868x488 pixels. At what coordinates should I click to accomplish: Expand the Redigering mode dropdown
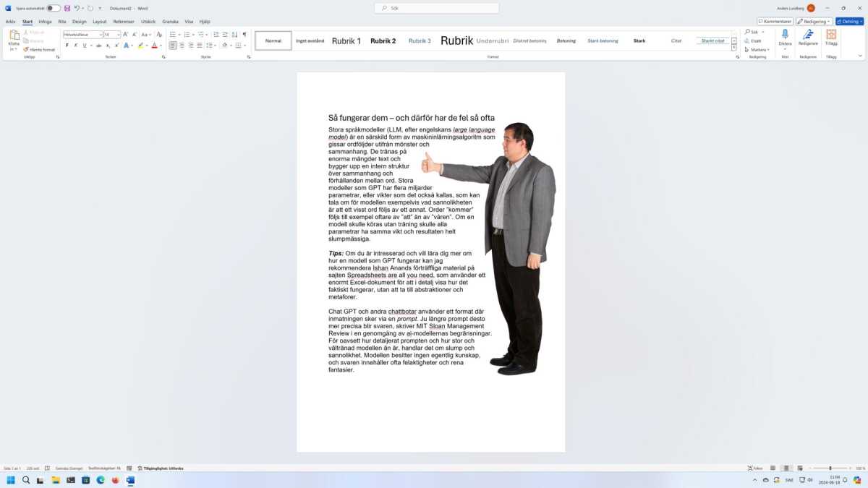[x=814, y=22]
